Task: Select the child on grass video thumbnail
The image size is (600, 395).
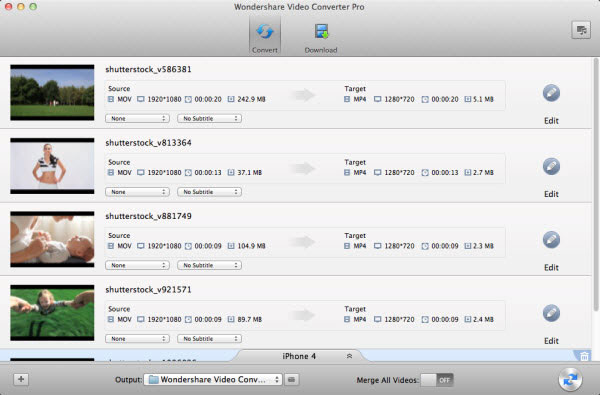Action: coord(52,313)
